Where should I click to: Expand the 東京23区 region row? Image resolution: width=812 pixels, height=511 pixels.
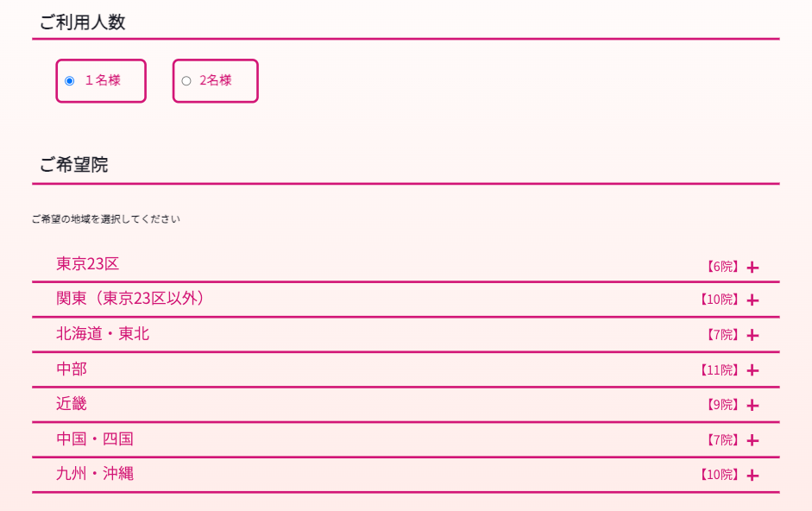(88, 264)
